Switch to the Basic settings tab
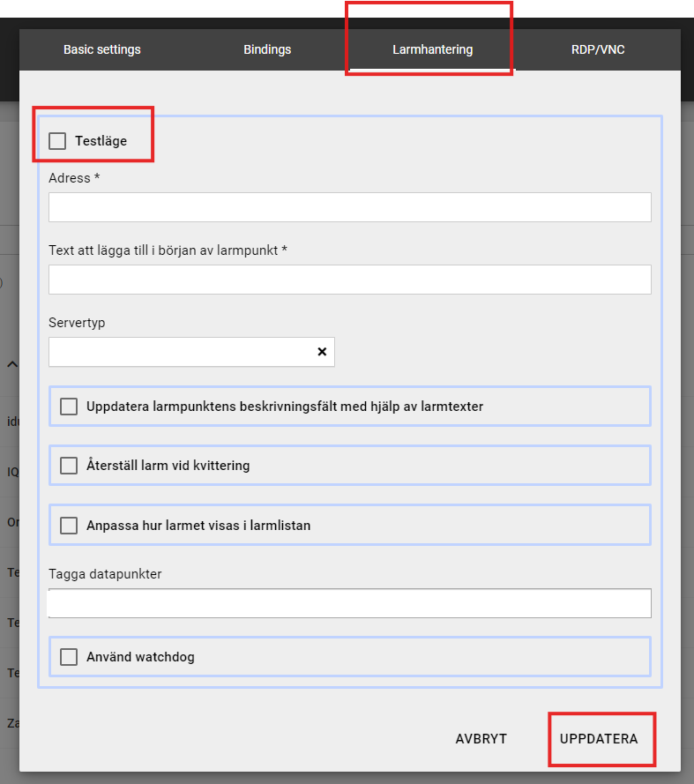694x784 pixels. [x=102, y=49]
